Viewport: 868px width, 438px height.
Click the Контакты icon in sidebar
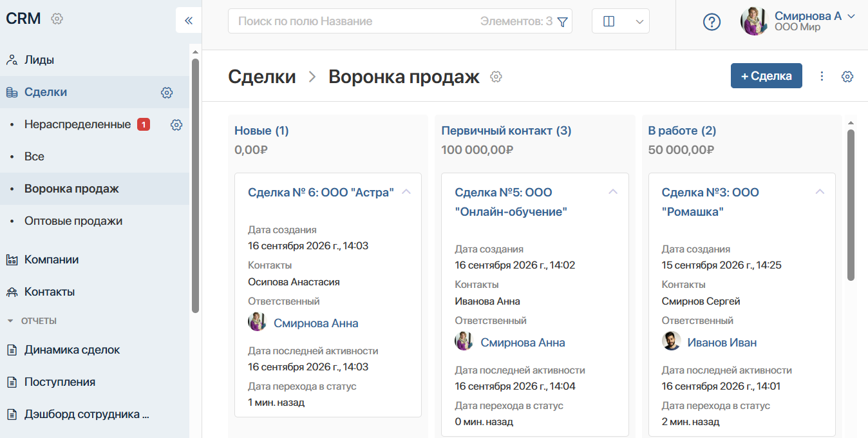click(12, 292)
